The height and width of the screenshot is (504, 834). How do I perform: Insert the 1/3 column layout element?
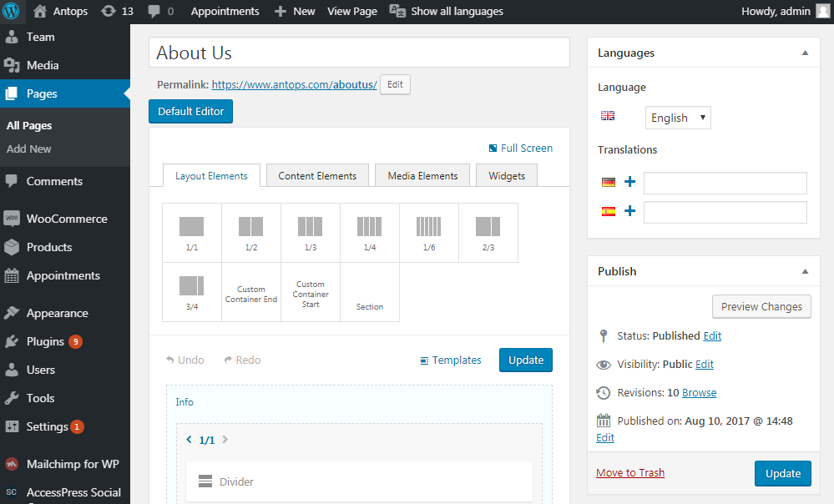point(310,233)
